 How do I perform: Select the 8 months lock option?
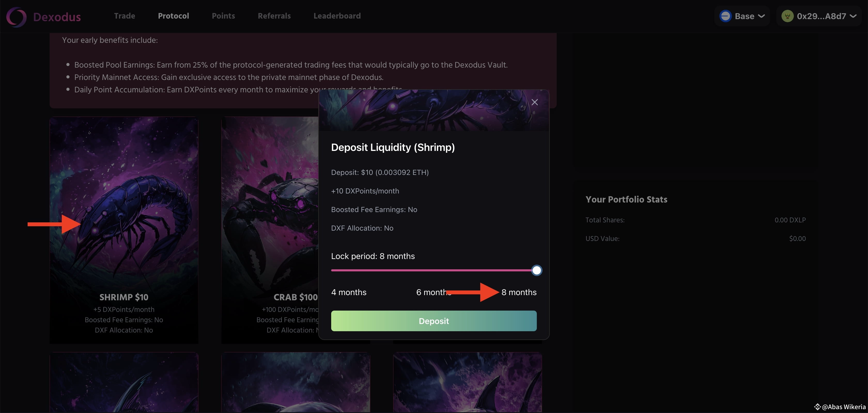[518, 292]
